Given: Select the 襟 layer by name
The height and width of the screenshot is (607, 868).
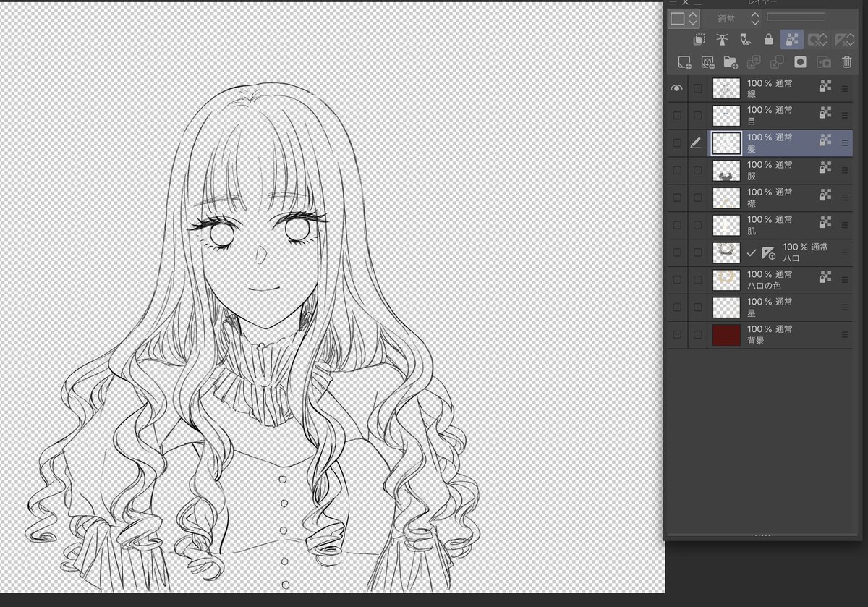Looking at the screenshot, I should pyautogui.click(x=752, y=203).
